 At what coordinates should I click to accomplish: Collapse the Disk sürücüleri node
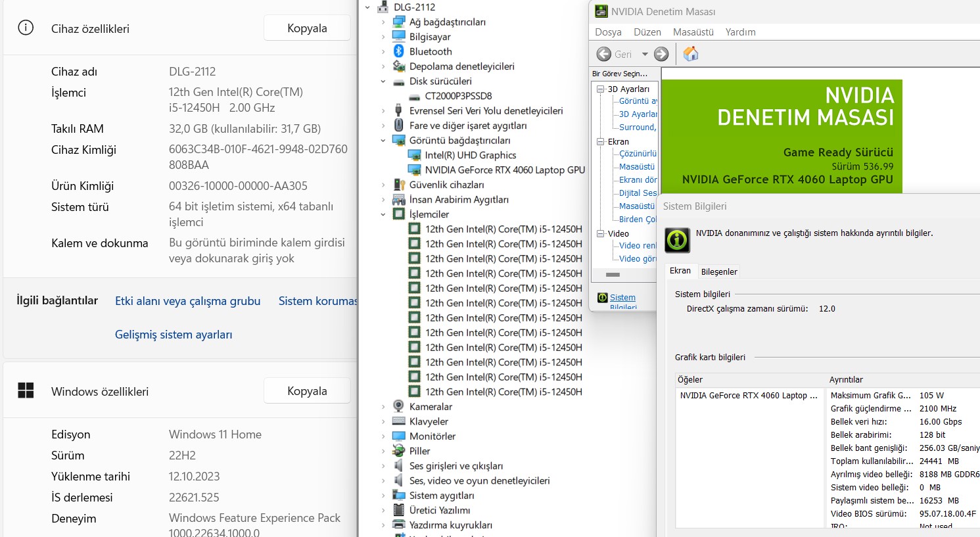(383, 82)
